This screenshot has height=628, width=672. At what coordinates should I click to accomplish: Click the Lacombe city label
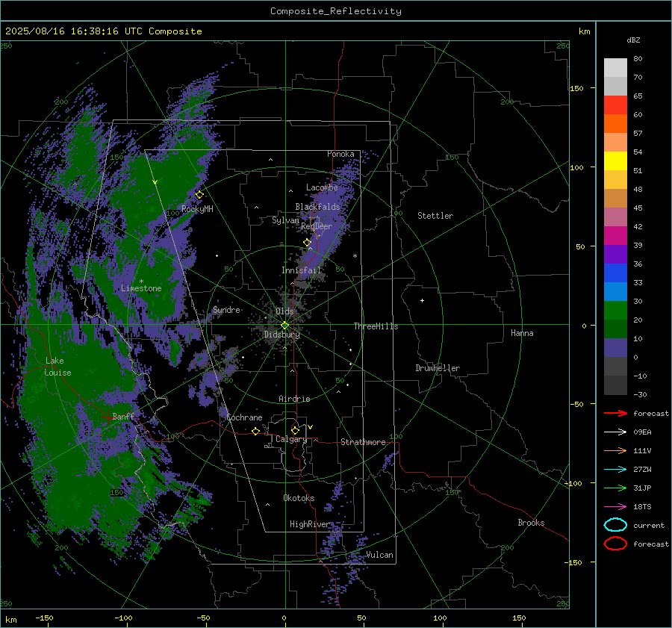[322, 187]
